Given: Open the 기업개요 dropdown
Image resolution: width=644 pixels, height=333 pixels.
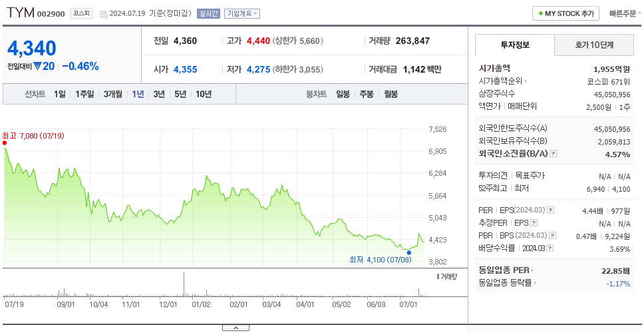Looking at the screenshot, I should [242, 13].
